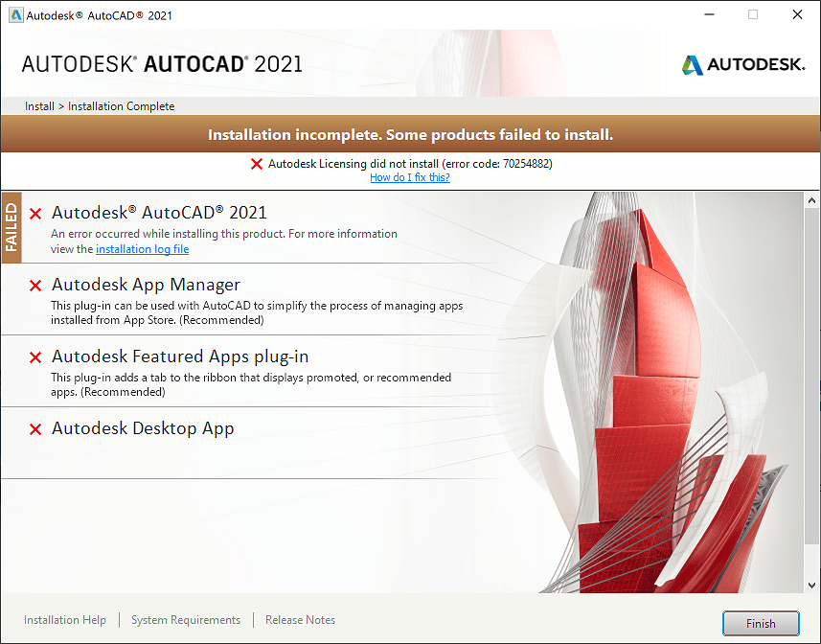Click the product list scroll down arrow
This screenshot has width=821, height=644.
(811, 585)
